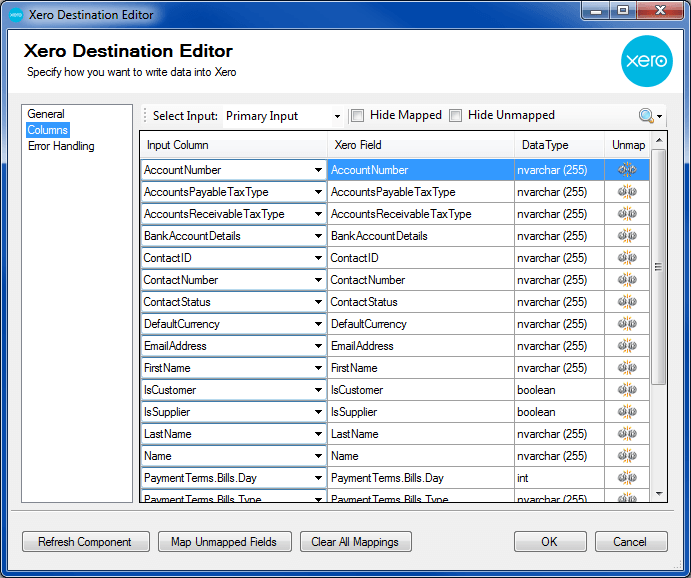The image size is (691, 578).
Task: Open LastName input column dropdown
Action: [318, 434]
